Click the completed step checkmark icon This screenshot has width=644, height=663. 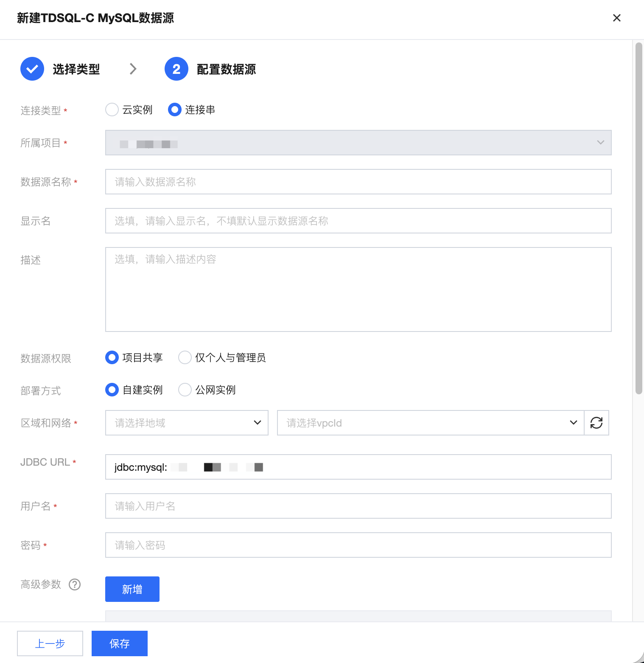point(32,69)
